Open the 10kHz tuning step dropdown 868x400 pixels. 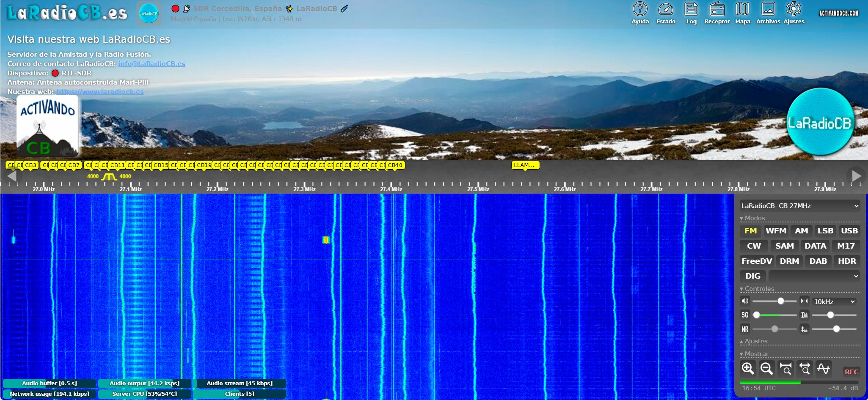click(834, 301)
